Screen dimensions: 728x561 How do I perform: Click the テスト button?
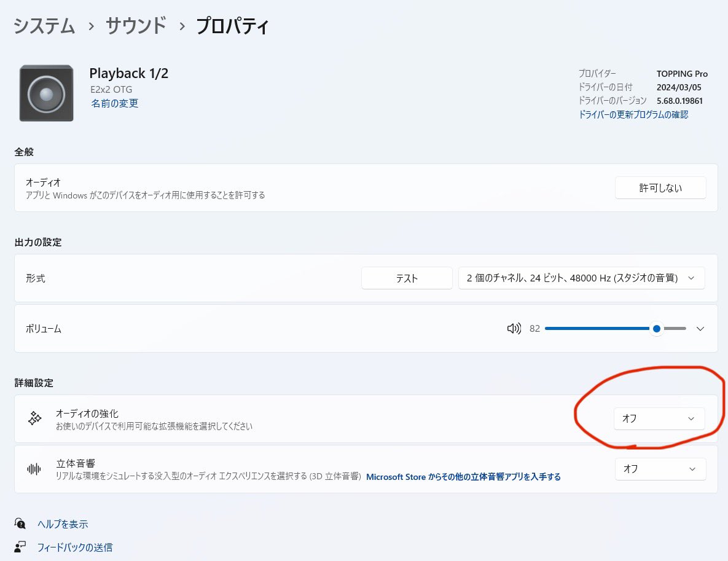click(x=407, y=278)
